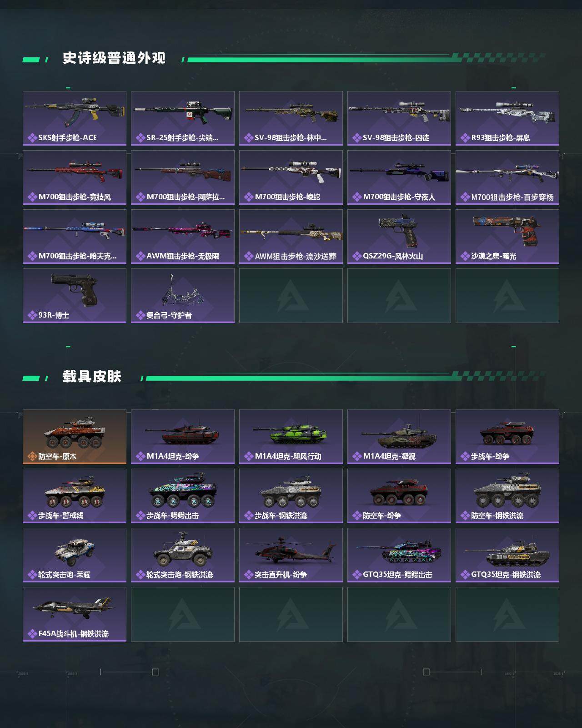This screenshot has height=728, width=582.
Task: Open the M700狙击步枪-竞技风 skin
Action: pos(75,177)
